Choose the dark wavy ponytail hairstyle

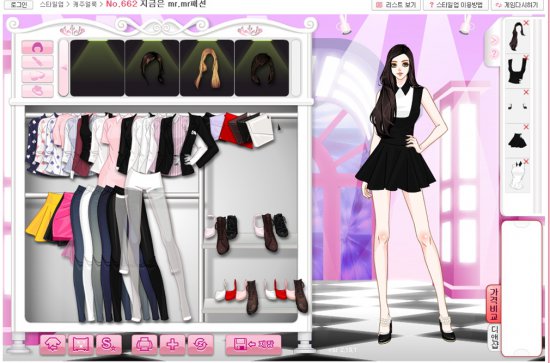(152, 68)
